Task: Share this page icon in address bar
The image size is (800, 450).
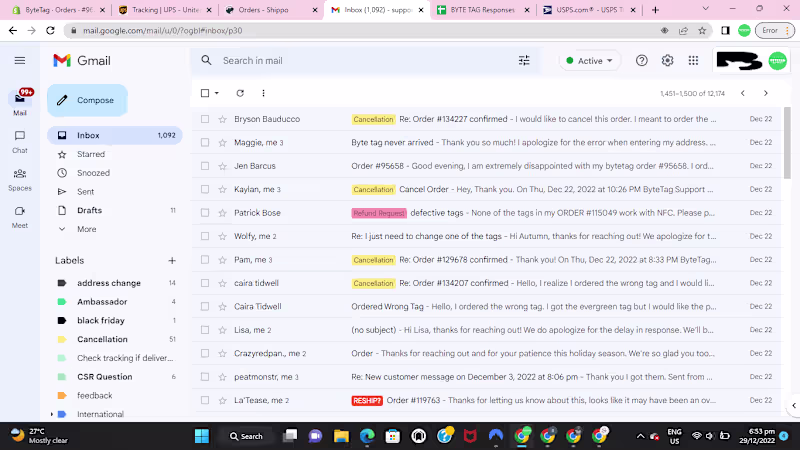Action: (x=683, y=31)
